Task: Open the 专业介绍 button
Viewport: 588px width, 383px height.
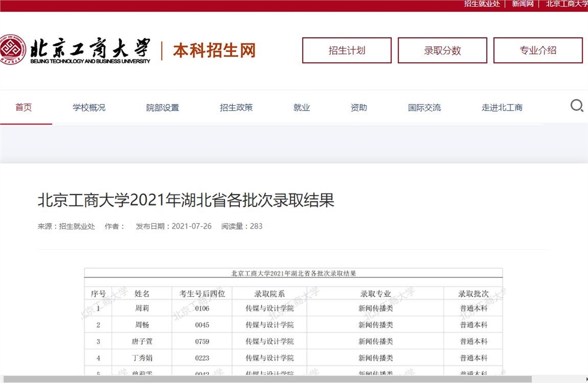Action: [x=538, y=50]
